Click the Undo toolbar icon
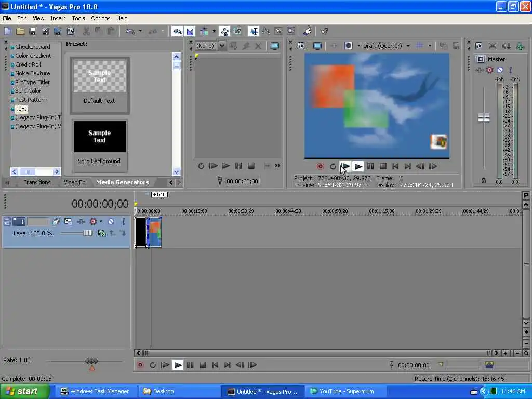This screenshot has height=399, width=532. coord(130,32)
